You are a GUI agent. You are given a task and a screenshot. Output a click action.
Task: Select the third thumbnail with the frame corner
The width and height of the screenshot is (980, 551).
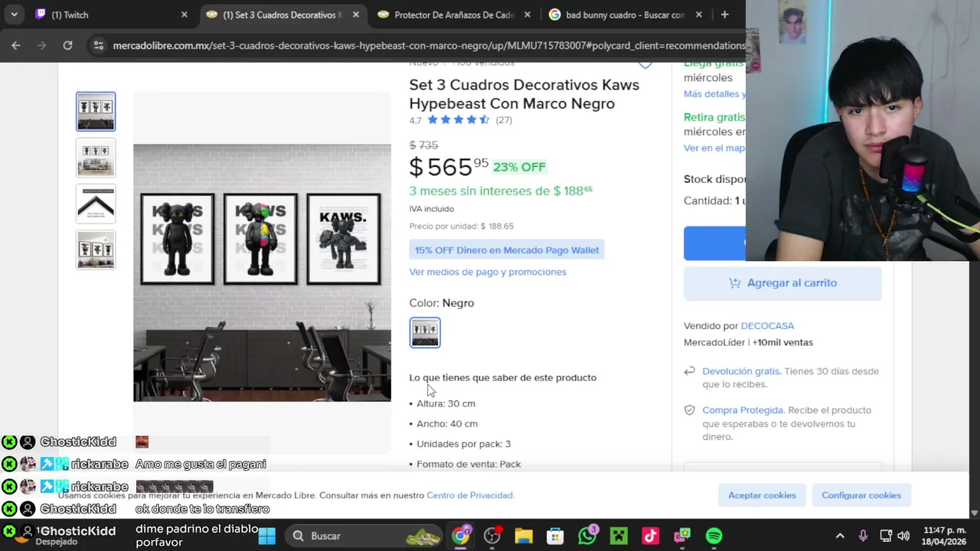click(96, 204)
